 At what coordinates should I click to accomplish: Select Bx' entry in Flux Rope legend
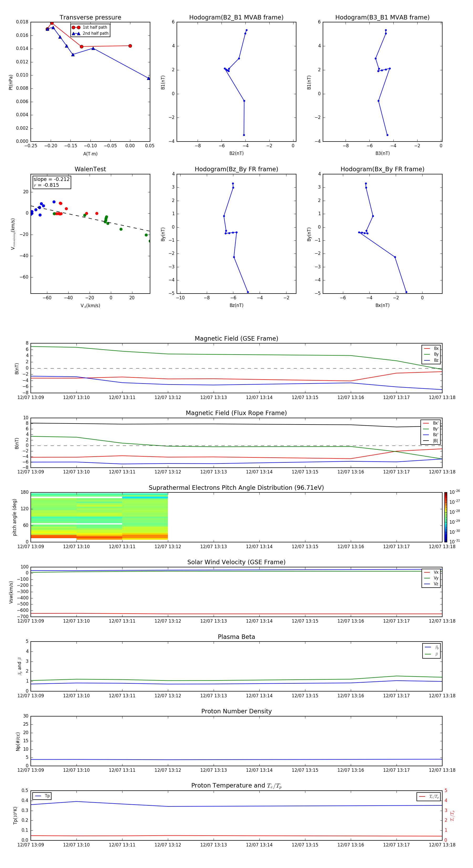click(x=431, y=423)
